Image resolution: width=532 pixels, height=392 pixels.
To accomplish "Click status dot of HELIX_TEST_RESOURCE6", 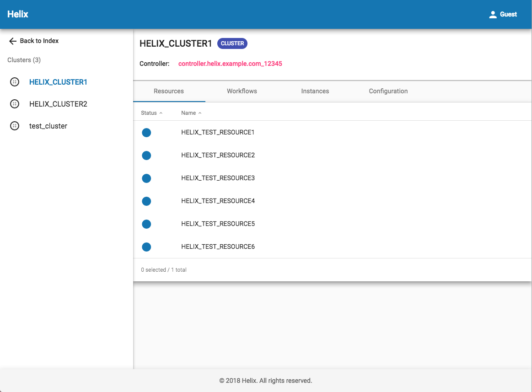I will (x=146, y=247).
